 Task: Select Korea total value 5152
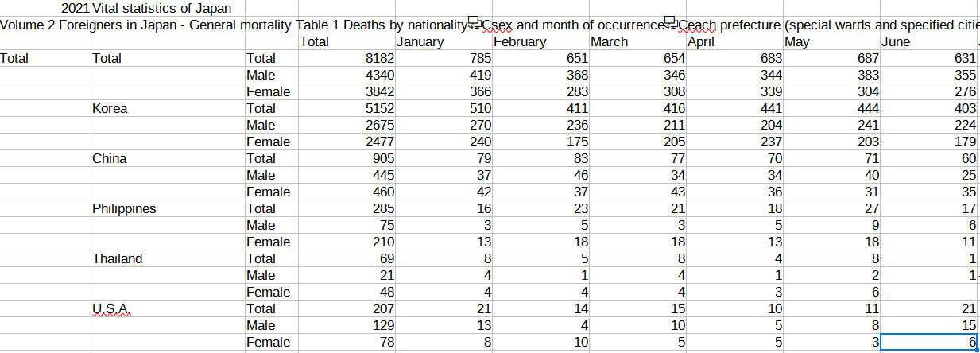346,108
